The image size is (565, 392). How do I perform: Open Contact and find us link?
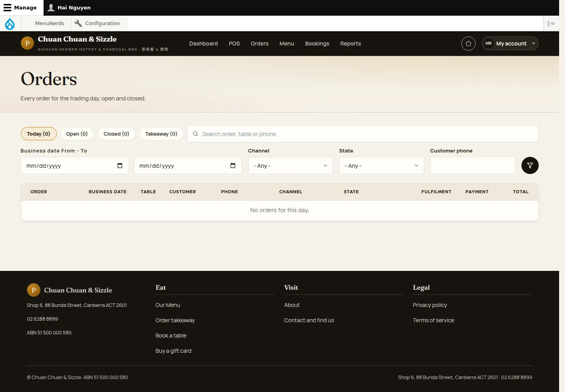coord(309,320)
